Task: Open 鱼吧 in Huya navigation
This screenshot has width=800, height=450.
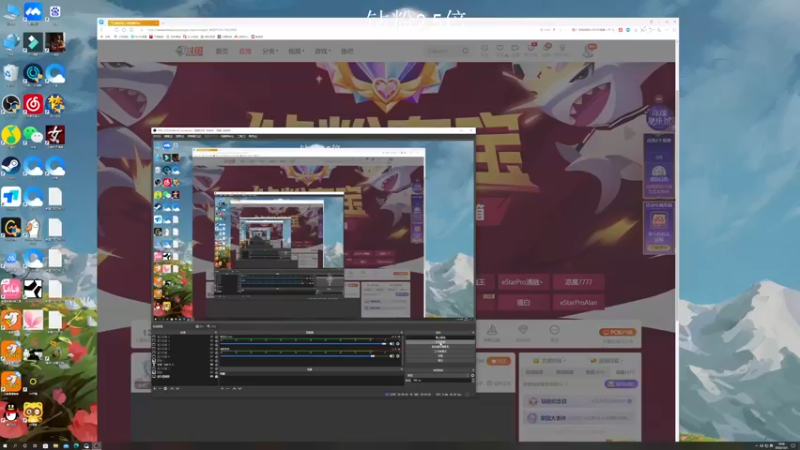Action: point(347,51)
